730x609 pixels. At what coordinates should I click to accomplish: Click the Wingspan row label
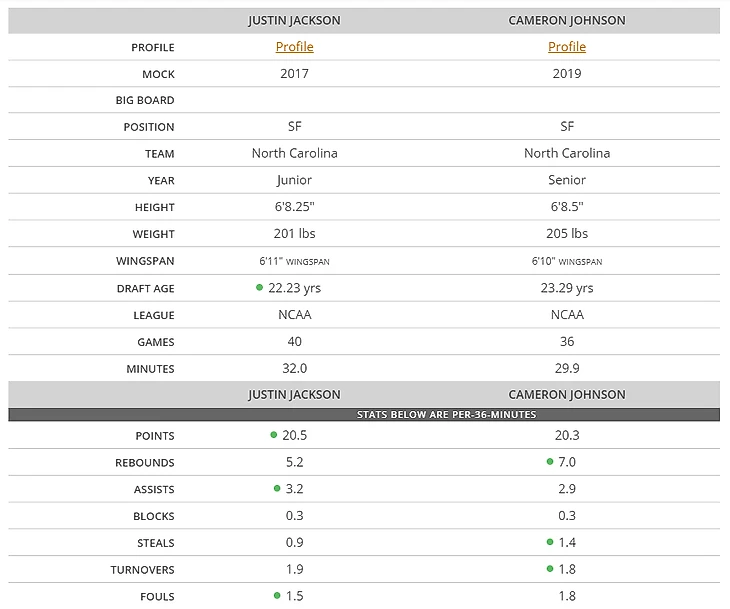point(145,261)
